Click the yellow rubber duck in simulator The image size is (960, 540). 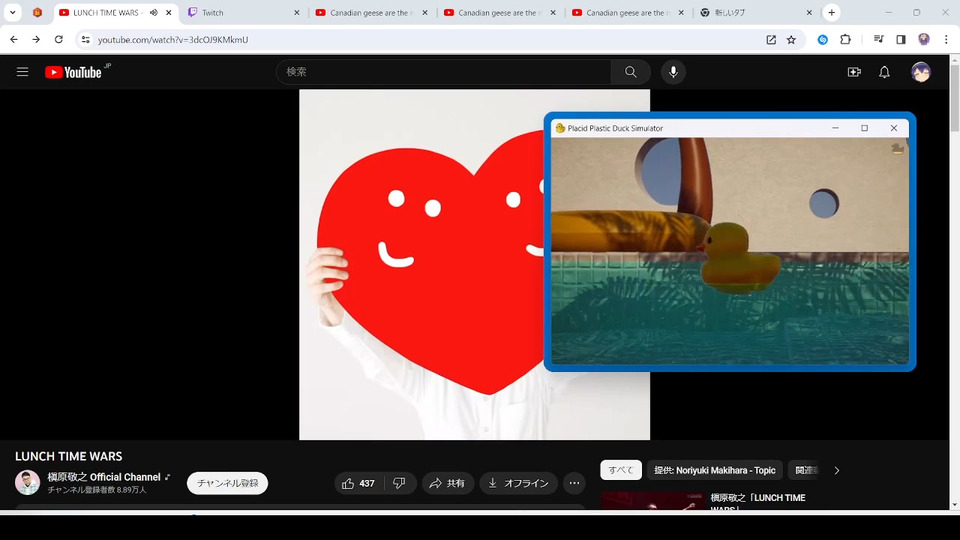pyautogui.click(x=738, y=257)
